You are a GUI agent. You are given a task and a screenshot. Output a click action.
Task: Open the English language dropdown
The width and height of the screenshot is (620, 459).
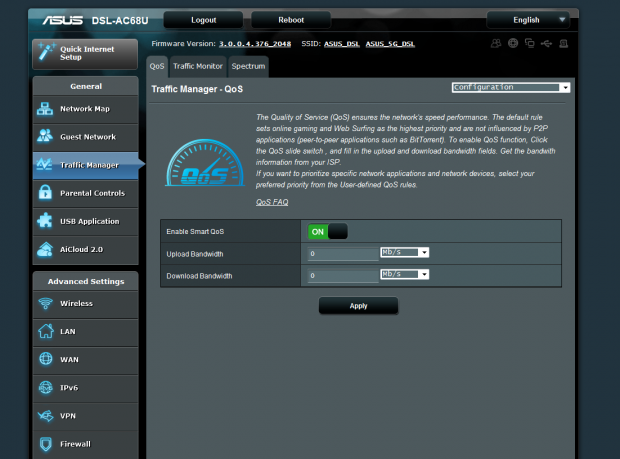click(x=528, y=20)
